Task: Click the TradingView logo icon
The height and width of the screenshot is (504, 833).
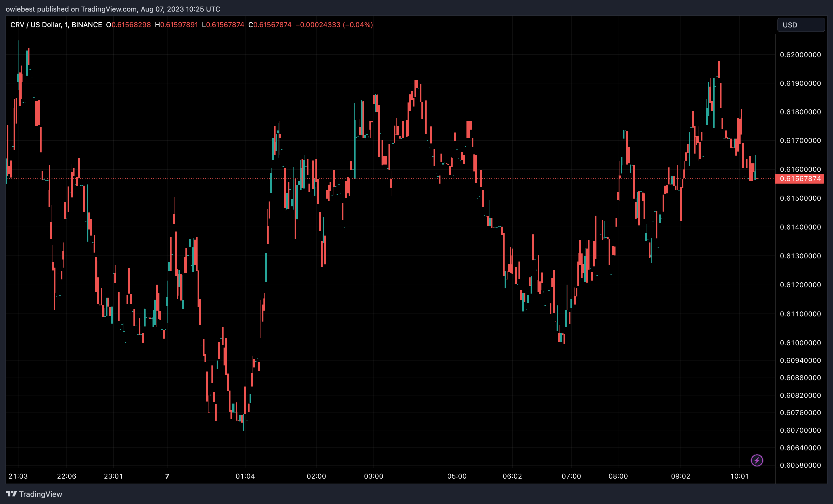Action: pos(12,494)
